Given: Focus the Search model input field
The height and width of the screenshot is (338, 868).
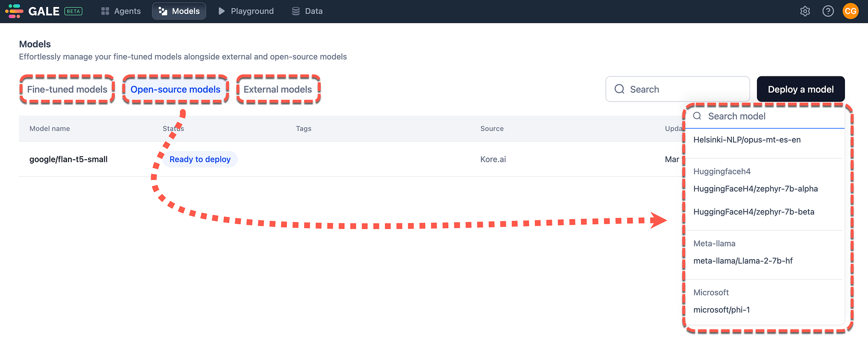Looking at the screenshot, I should (x=766, y=116).
